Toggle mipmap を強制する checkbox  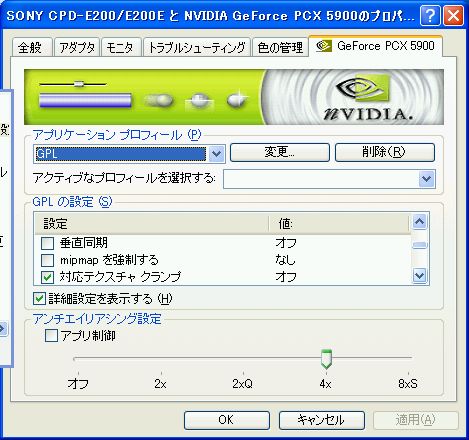click(x=47, y=260)
